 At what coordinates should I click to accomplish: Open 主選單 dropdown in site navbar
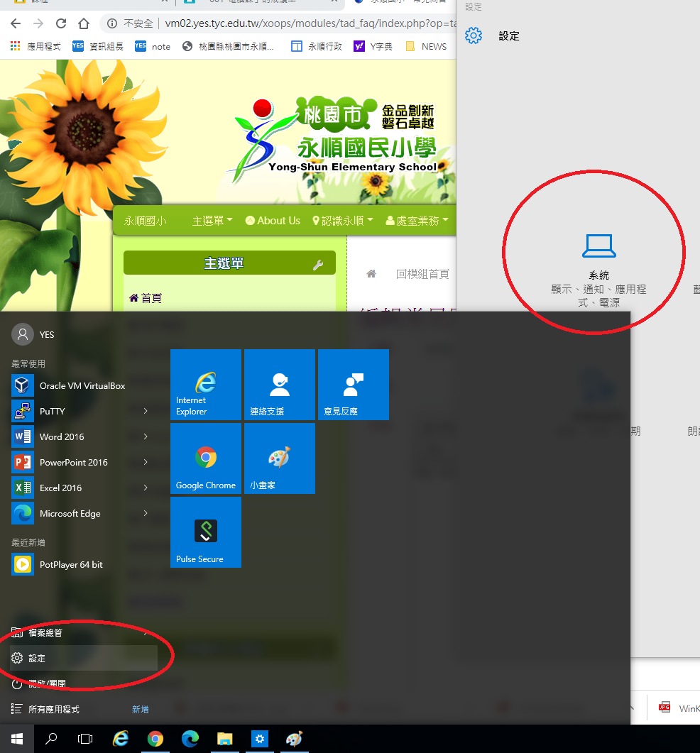[x=212, y=221]
